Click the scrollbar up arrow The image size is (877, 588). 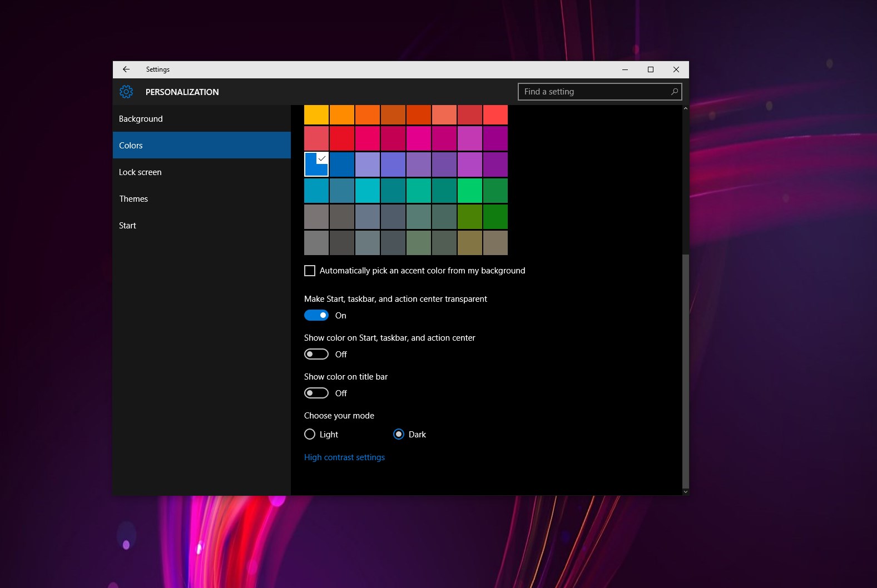tap(685, 109)
